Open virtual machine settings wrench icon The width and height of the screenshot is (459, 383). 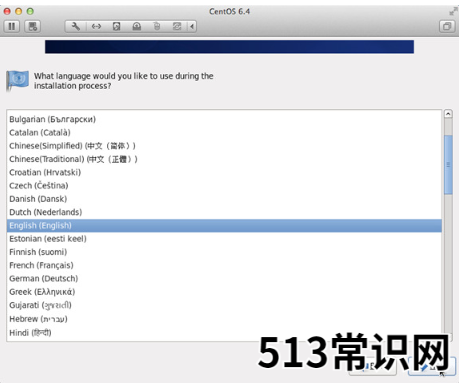(x=76, y=26)
